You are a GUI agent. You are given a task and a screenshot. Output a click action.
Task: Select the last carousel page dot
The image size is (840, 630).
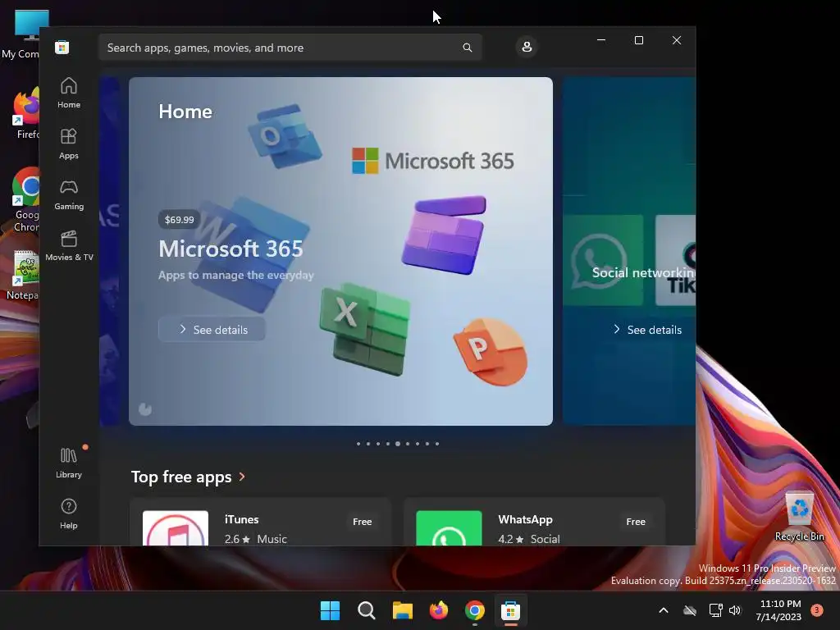click(x=437, y=444)
